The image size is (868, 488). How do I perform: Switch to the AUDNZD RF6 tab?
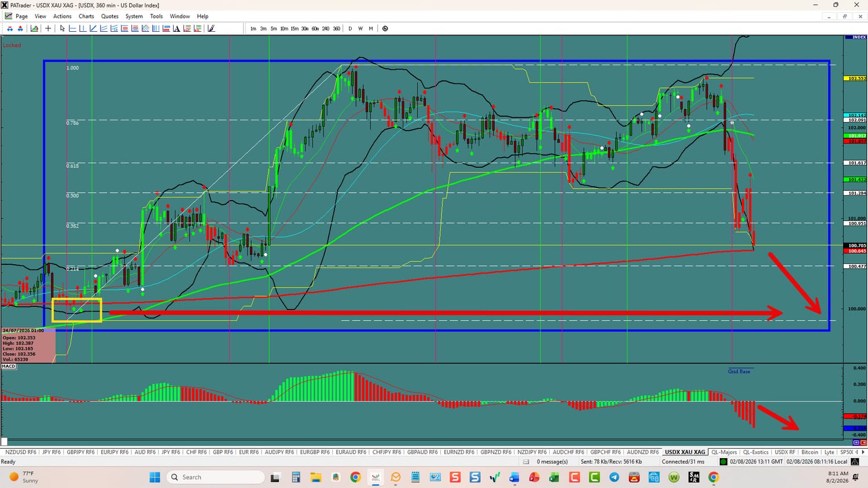coord(643,452)
